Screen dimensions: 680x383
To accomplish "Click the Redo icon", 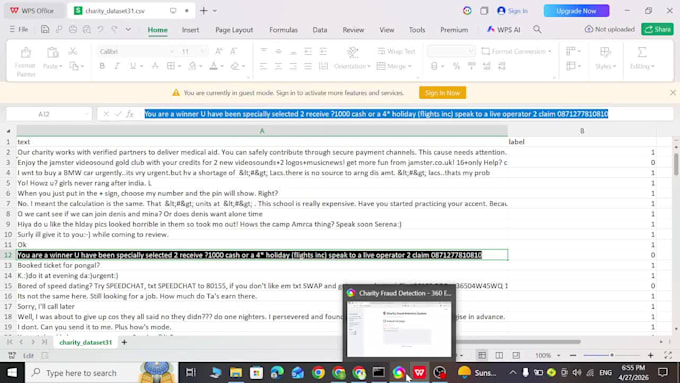I will (114, 29).
